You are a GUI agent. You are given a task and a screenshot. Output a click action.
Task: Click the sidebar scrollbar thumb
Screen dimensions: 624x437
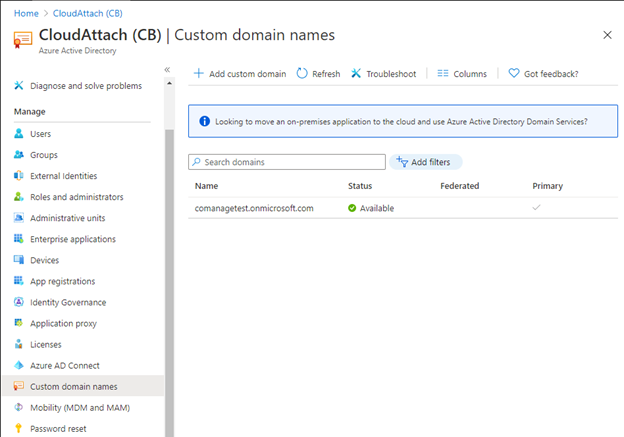[x=170, y=283]
